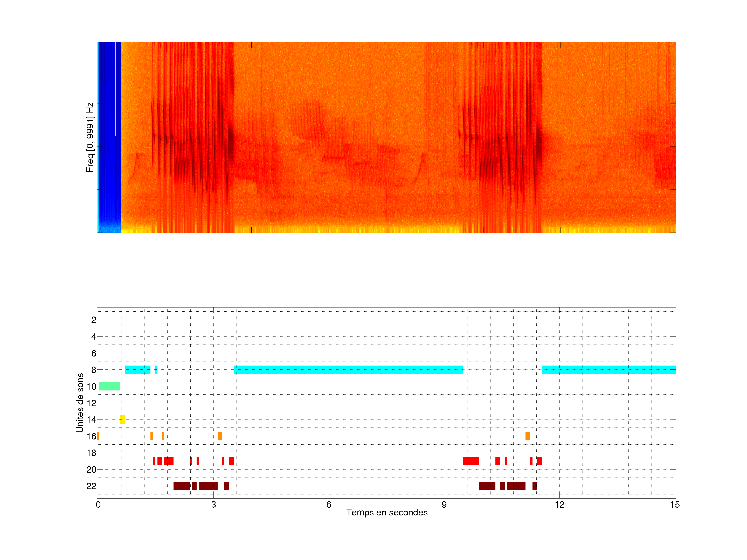Click dark red bar starting near 10 seconds
The width and height of the screenshot is (747, 560).
487,486
